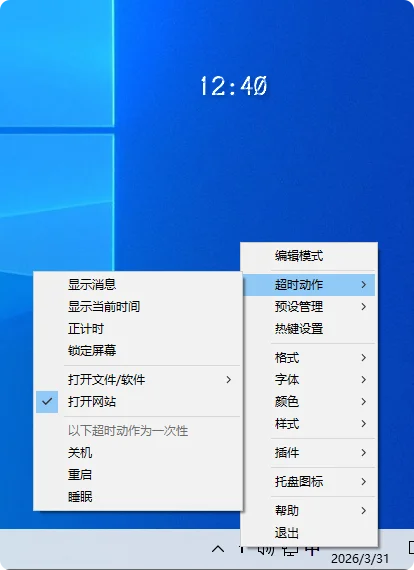Choose 退出 to quit the timer
414x570 pixels.
(x=309, y=533)
